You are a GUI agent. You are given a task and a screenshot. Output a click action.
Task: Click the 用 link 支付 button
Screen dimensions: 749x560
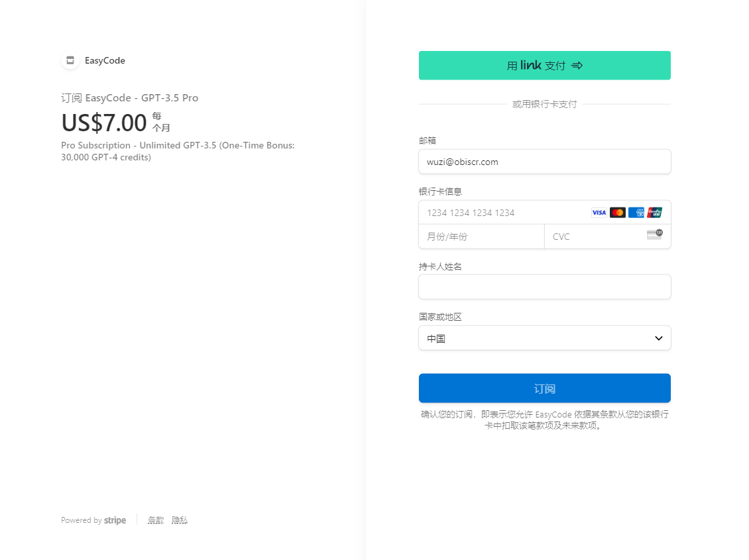pyautogui.click(x=545, y=65)
